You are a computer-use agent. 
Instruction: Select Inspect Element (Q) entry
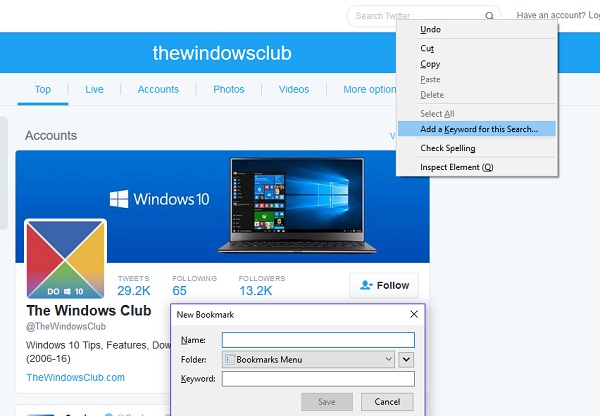point(476,167)
